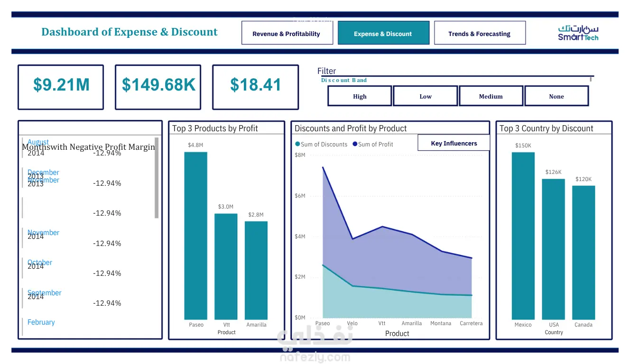This screenshot has width=630, height=364.
Task: Click the SmartTech logo
Action: [578, 33]
